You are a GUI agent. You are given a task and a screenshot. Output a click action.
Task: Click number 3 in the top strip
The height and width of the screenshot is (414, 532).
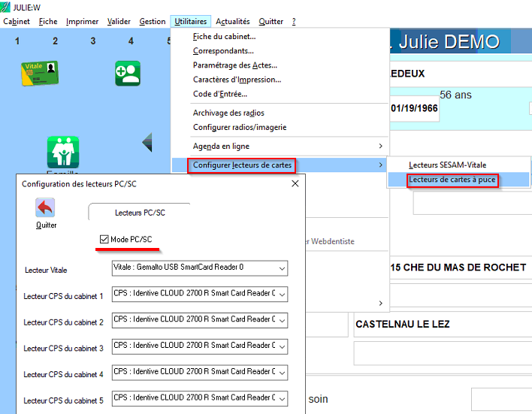(x=93, y=41)
